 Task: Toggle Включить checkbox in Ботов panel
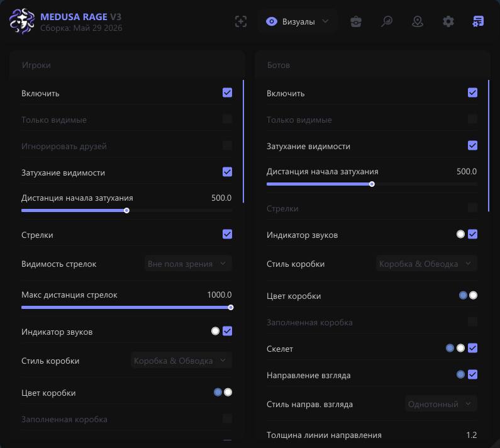pyautogui.click(x=472, y=93)
